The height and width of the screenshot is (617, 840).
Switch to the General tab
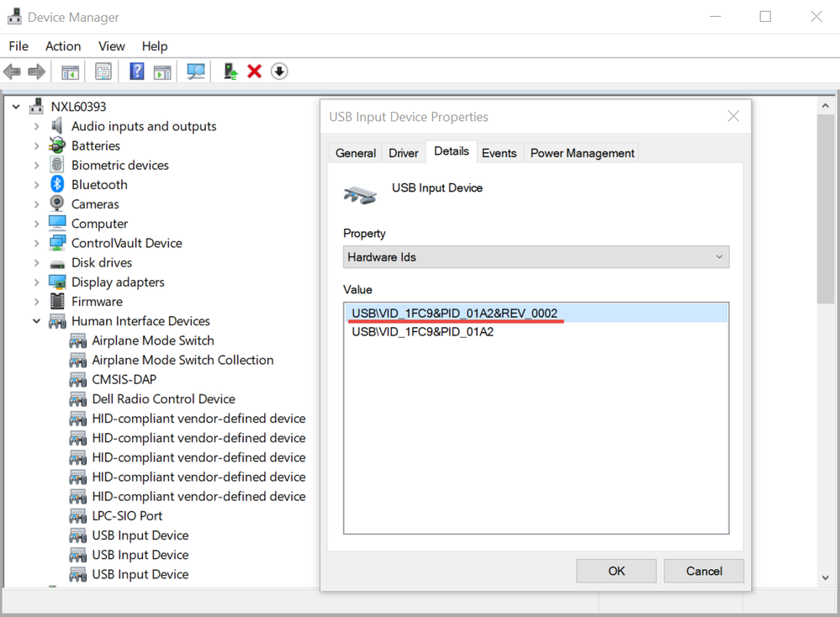click(355, 153)
